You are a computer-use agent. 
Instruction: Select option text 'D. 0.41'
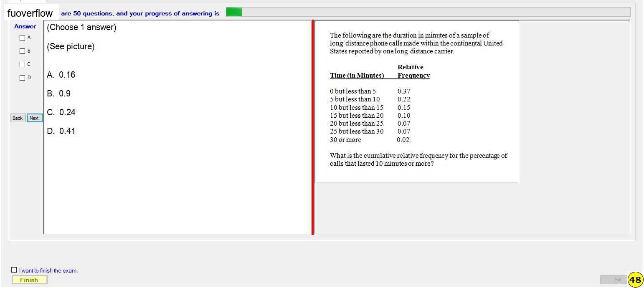click(61, 131)
